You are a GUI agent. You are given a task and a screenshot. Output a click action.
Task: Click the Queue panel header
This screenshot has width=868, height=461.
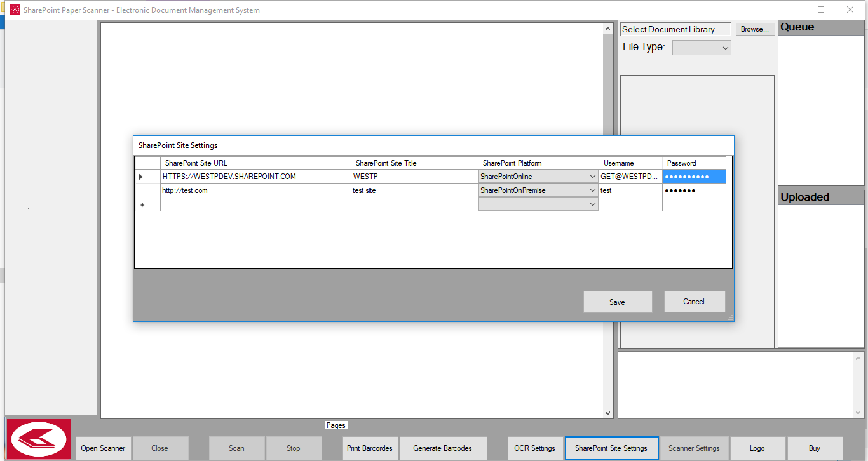click(821, 27)
